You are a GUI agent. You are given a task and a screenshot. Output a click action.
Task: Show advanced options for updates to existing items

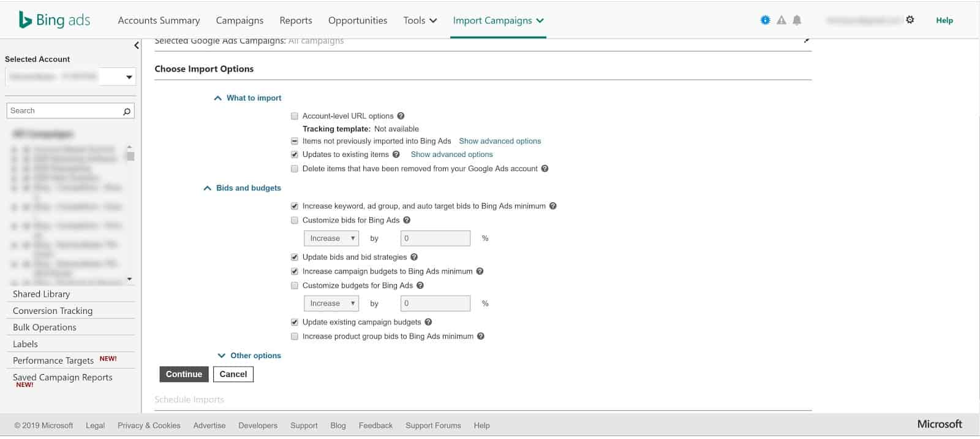click(x=452, y=155)
